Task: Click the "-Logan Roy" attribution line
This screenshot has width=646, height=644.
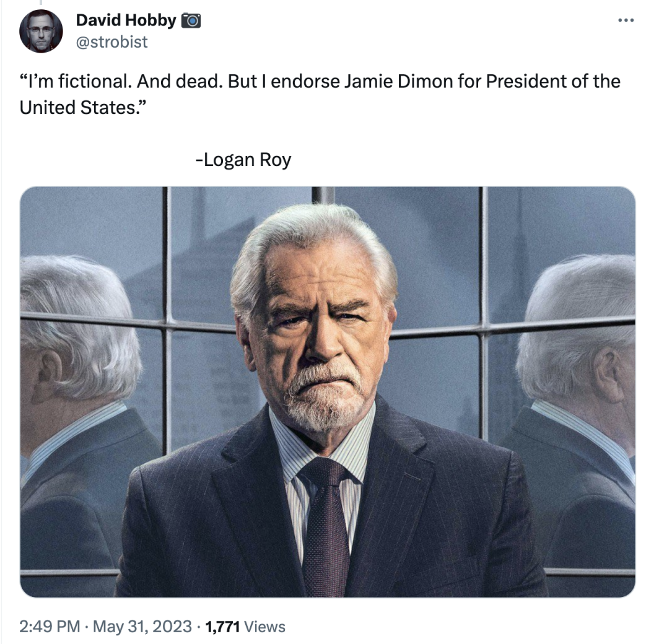Action: [x=243, y=160]
